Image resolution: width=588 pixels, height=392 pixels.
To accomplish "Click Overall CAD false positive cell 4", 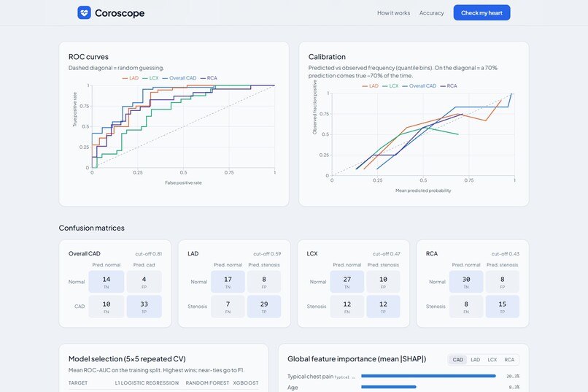I will 144,282.
